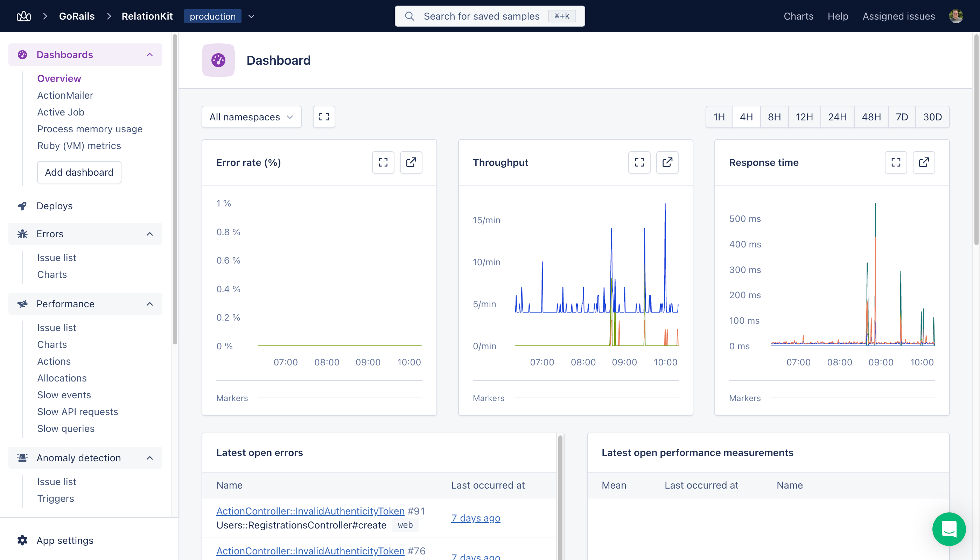
Task: Open InvalidAuthenticityToken #91 error link
Action: [x=310, y=511]
